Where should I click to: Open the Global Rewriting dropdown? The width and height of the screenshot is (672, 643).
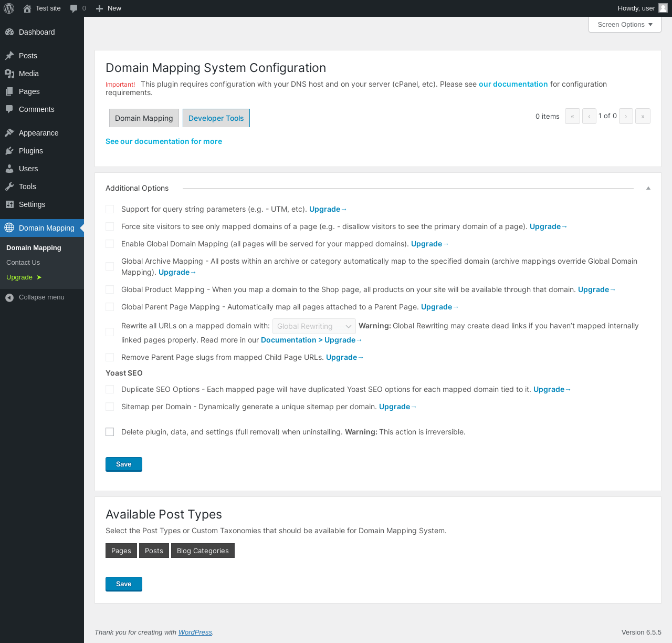pos(314,326)
